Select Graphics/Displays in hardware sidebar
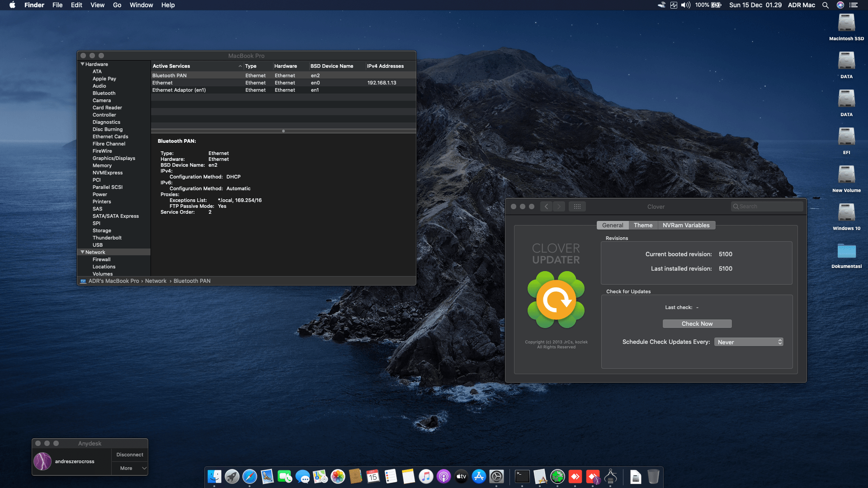The image size is (868, 488). coord(114,158)
